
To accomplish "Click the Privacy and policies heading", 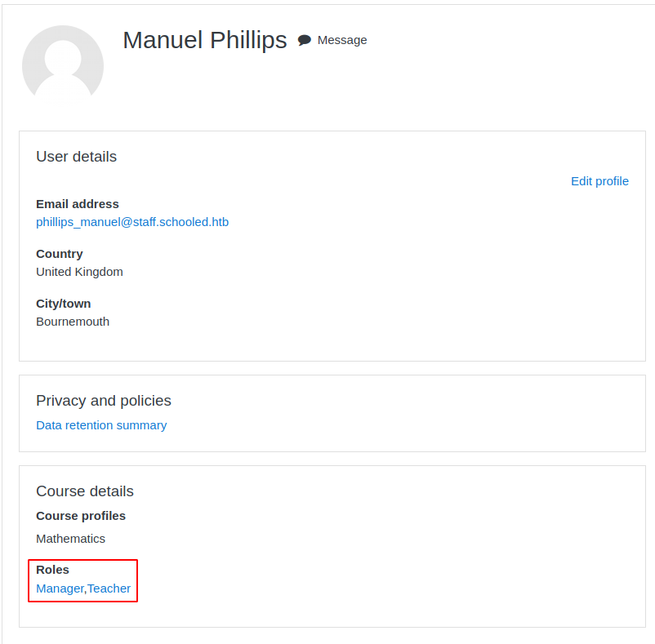I will coord(104,401).
